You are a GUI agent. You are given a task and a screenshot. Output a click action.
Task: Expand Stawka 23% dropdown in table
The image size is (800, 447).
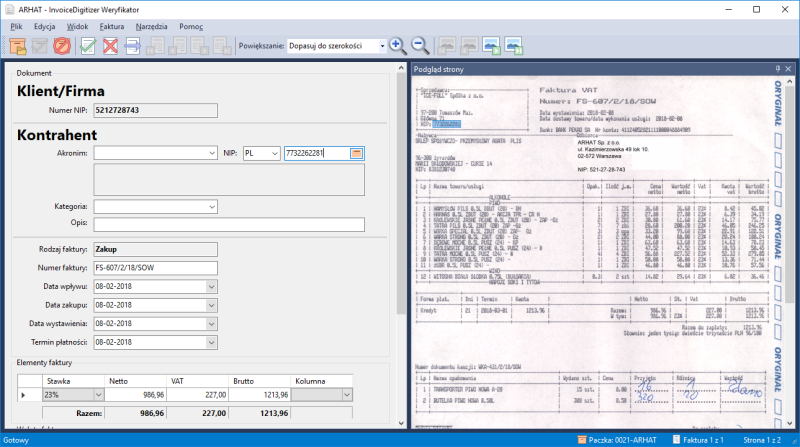(x=98, y=395)
